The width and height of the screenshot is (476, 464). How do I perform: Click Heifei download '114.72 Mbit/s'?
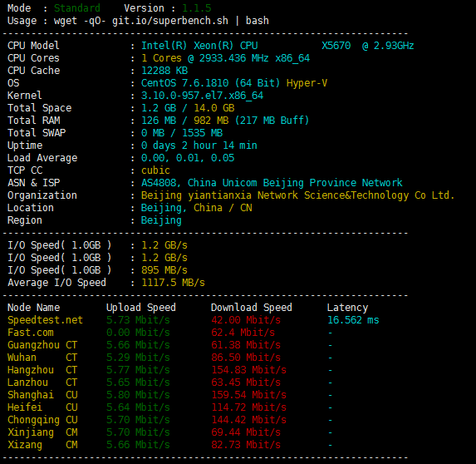tap(248, 407)
